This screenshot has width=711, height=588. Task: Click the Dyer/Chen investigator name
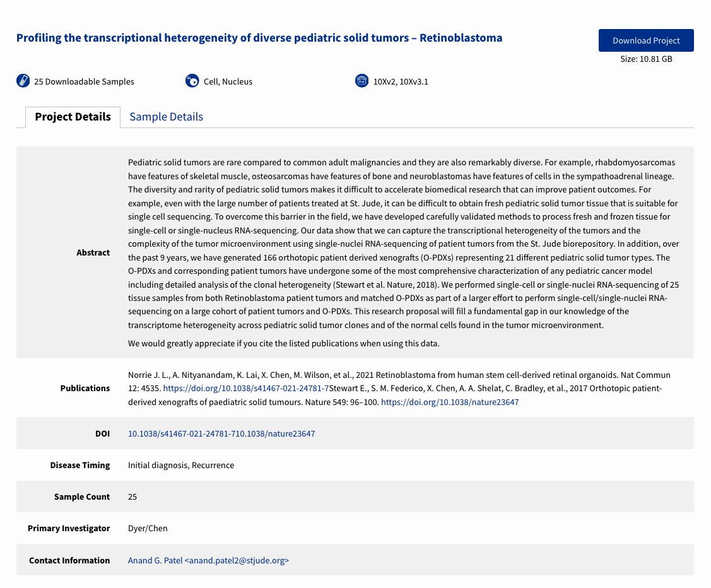(148, 528)
